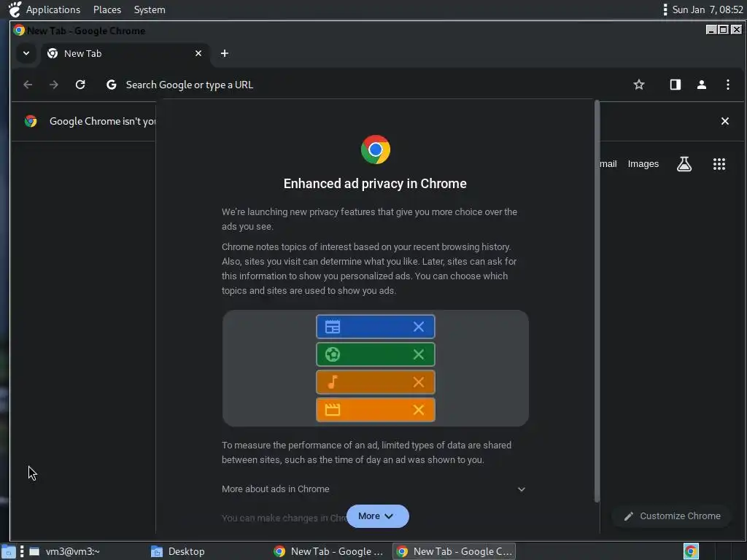Click the More button in the dialog
The height and width of the screenshot is (560, 747).
pos(377,516)
